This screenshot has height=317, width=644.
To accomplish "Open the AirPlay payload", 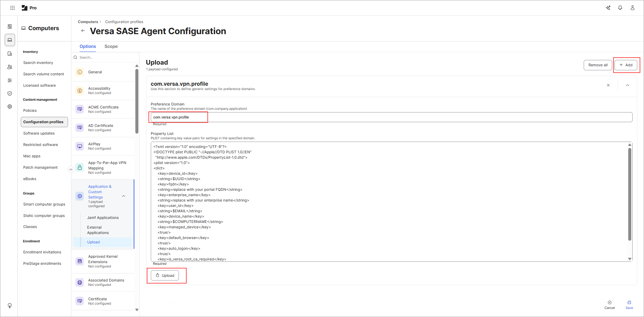I will click(x=104, y=146).
